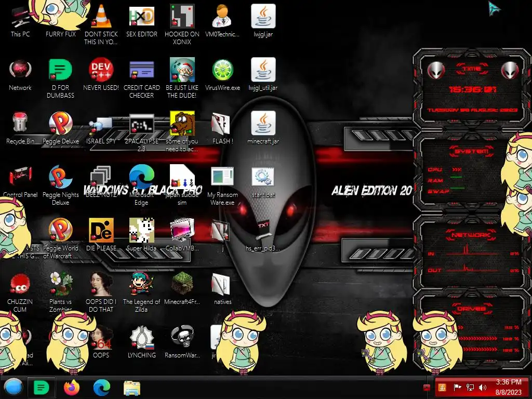Open VM0Technic... desktop shortcut
Image resolution: width=532 pixels, height=399 pixels.
(x=222, y=16)
